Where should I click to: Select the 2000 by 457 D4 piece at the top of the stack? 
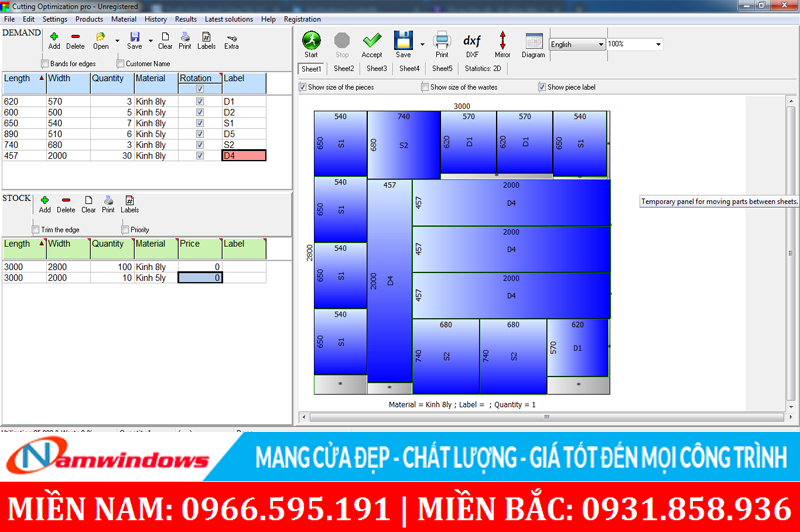[511, 202]
